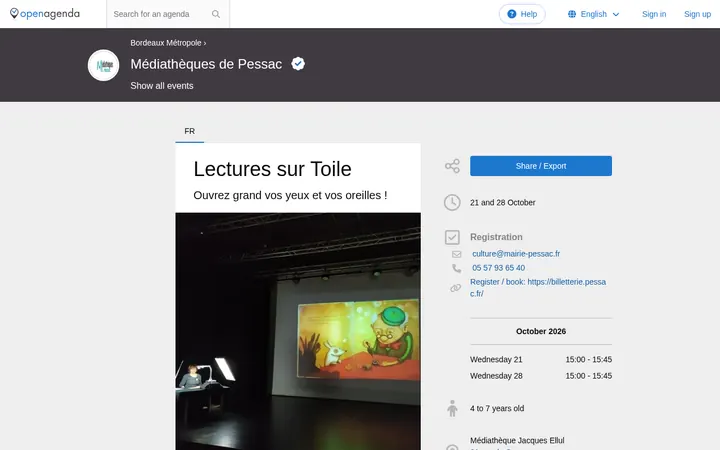
Task: Click Médiathèque Jacques Ellul location name
Action: click(x=517, y=441)
